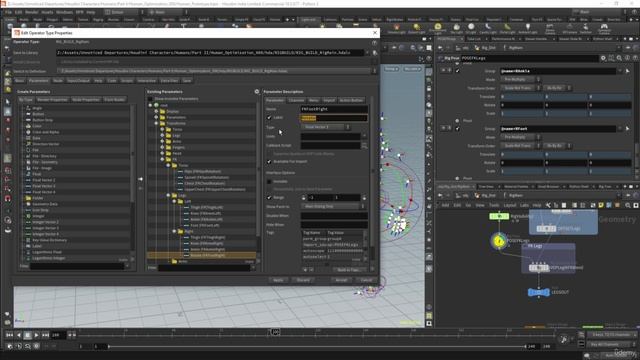Click the Apply button

[x=278, y=280]
